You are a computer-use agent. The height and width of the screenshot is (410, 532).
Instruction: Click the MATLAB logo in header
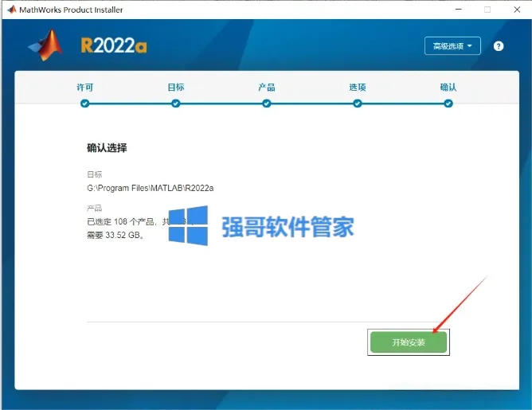[x=45, y=45]
